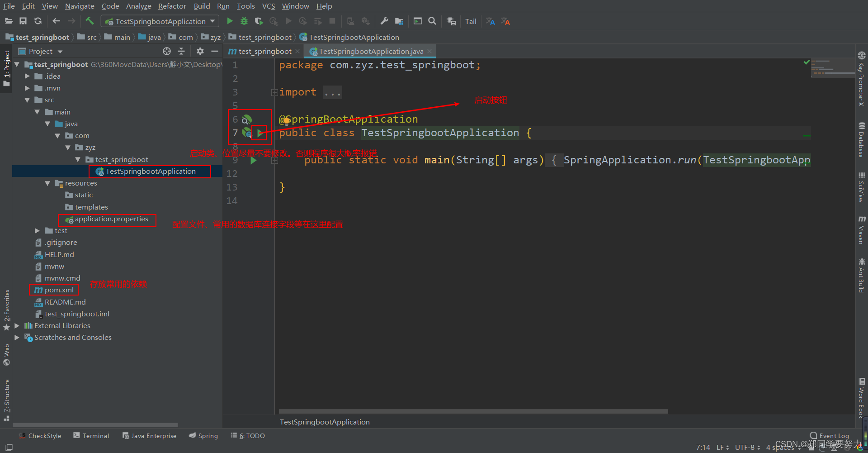Expand the test folder

(x=38, y=231)
